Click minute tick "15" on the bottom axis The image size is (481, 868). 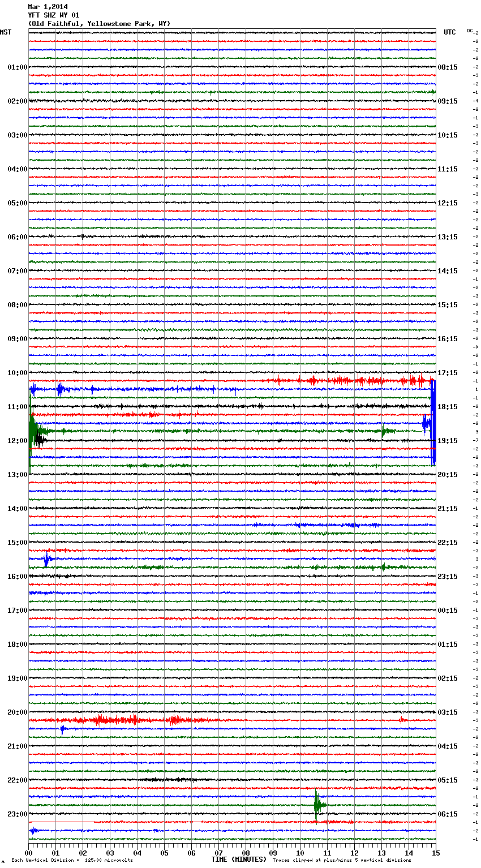(x=435, y=853)
